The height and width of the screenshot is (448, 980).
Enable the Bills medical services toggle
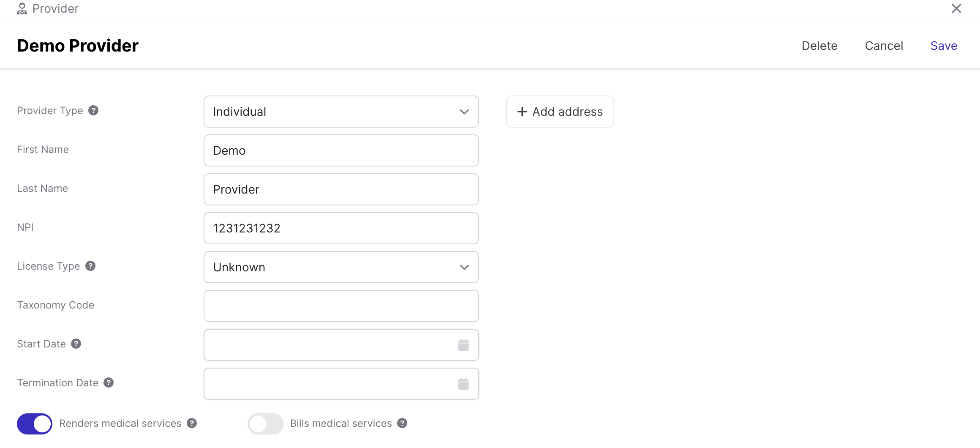(265, 423)
